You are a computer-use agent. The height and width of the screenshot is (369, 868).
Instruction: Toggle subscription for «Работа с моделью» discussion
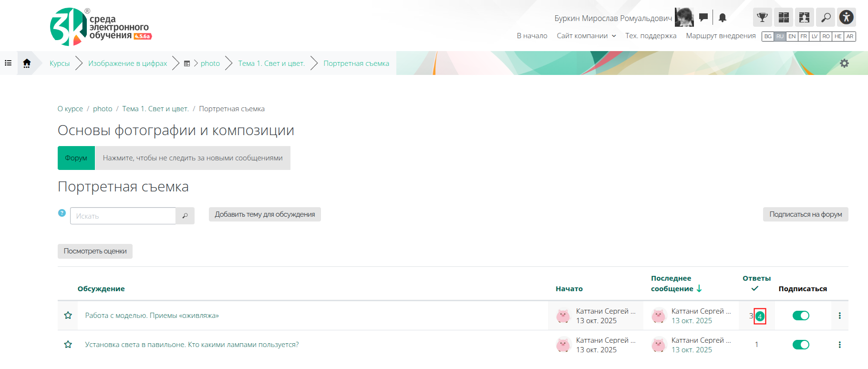coord(801,316)
